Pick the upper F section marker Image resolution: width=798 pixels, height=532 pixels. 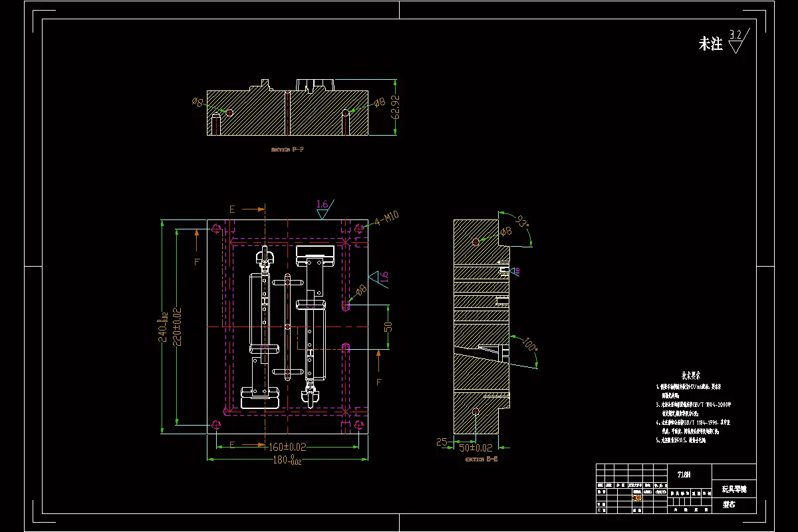(197, 262)
